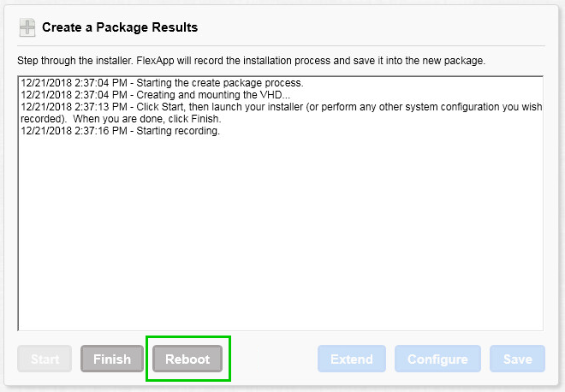Select the Starting recording log entry

click(121, 131)
